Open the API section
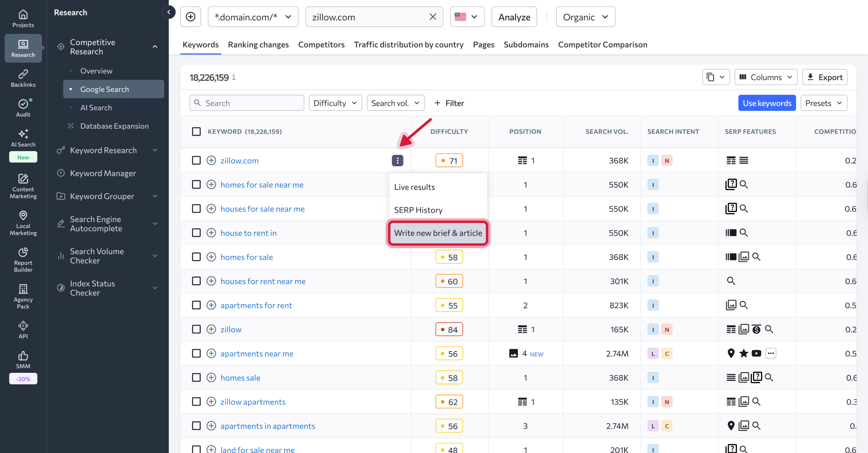This screenshot has height=453, width=868. [x=23, y=329]
